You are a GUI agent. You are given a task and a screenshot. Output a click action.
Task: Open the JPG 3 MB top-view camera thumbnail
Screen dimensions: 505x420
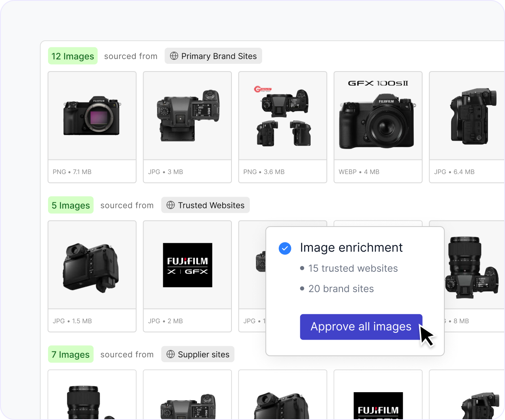187,116
